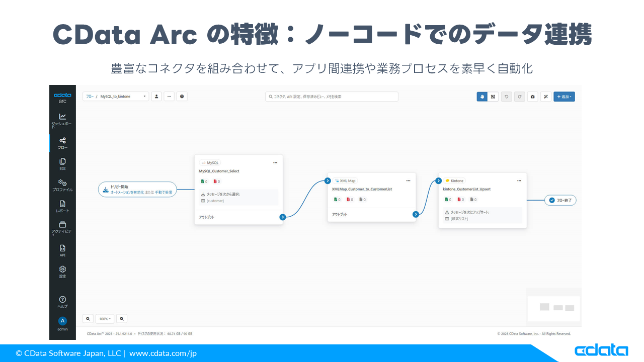644x362 pixels.
Task: Select the MySQL connector type badge
Action: [210, 163]
